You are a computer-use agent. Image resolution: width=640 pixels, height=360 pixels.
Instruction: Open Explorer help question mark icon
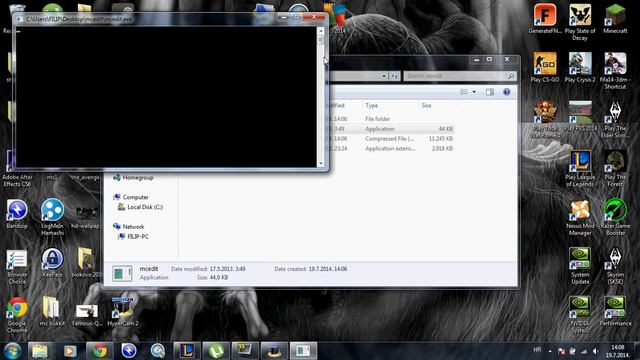coord(507,92)
